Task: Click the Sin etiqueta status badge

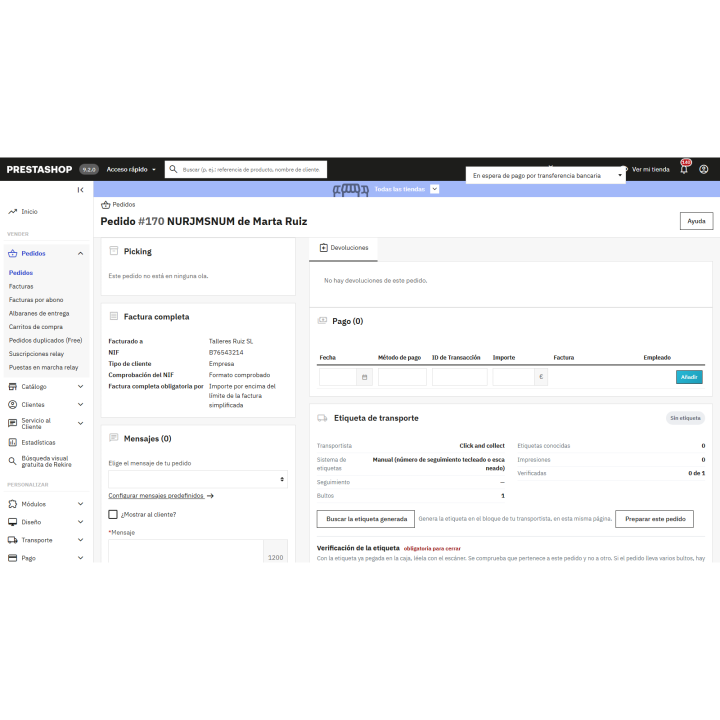Action: [x=685, y=418]
